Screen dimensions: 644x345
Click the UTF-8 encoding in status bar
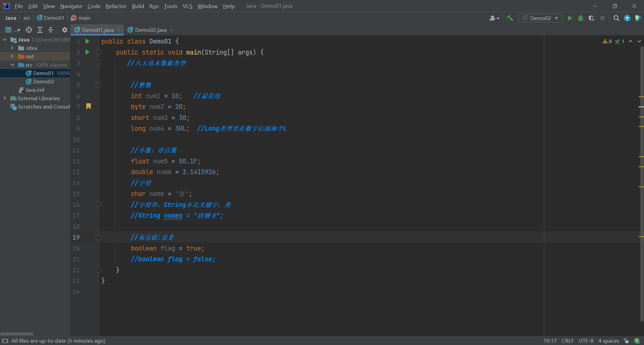[x=586, y=341]
